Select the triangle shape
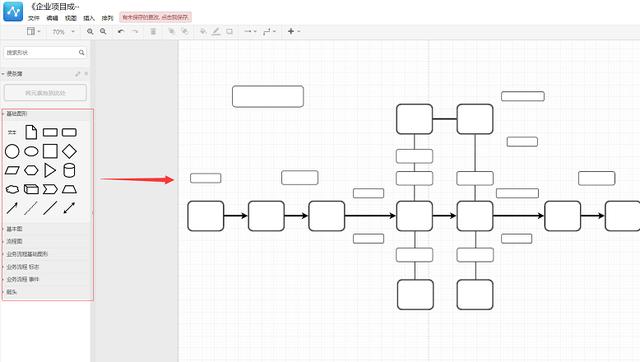The image size is (640, 362). [50, 170]
